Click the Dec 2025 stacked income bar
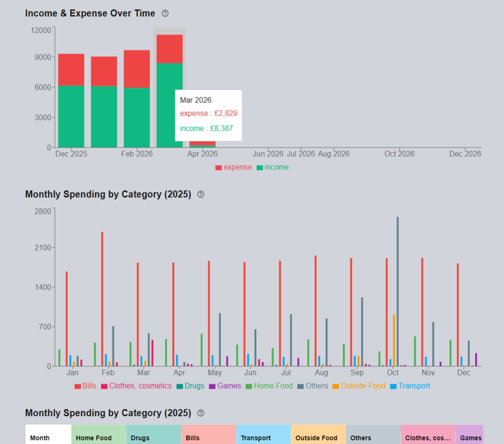 click(x=71, y=117)
